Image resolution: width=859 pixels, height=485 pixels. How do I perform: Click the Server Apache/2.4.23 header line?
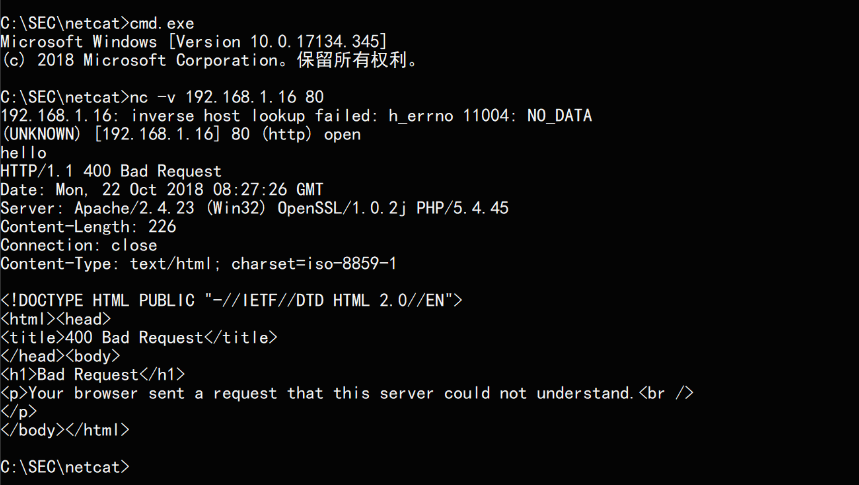pos(254,208)
